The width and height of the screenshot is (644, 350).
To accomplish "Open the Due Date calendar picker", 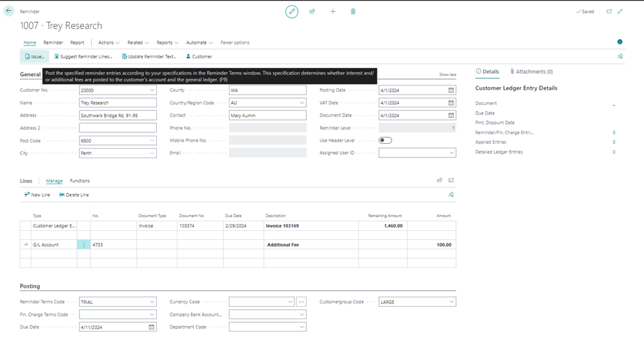I will 151,327.
